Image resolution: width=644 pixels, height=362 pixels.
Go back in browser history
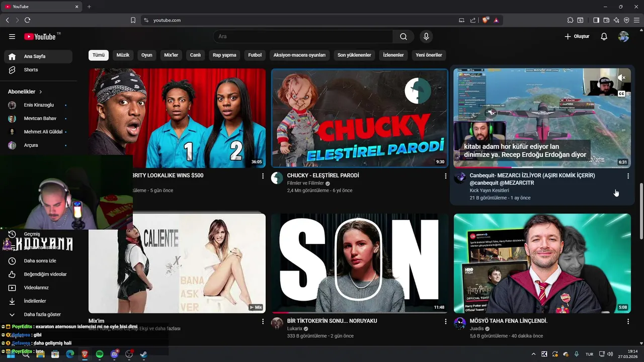[x=8, y=20]
